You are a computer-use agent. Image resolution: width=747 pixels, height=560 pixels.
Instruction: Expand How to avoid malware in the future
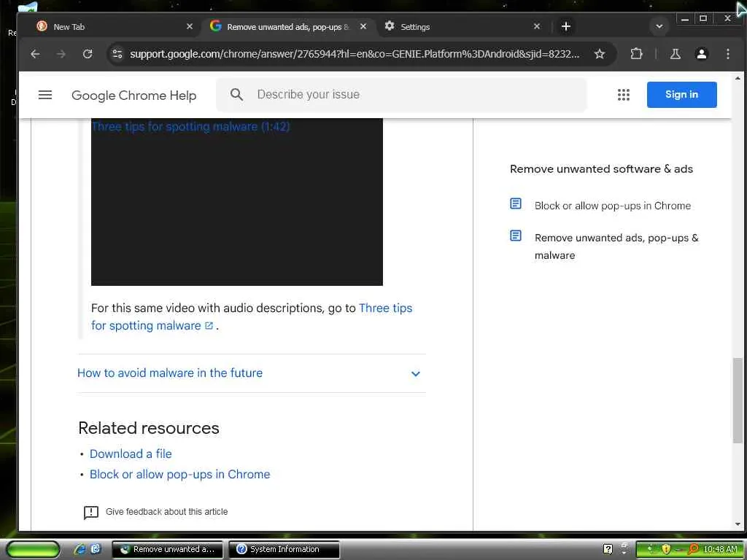tap(251, 373)
